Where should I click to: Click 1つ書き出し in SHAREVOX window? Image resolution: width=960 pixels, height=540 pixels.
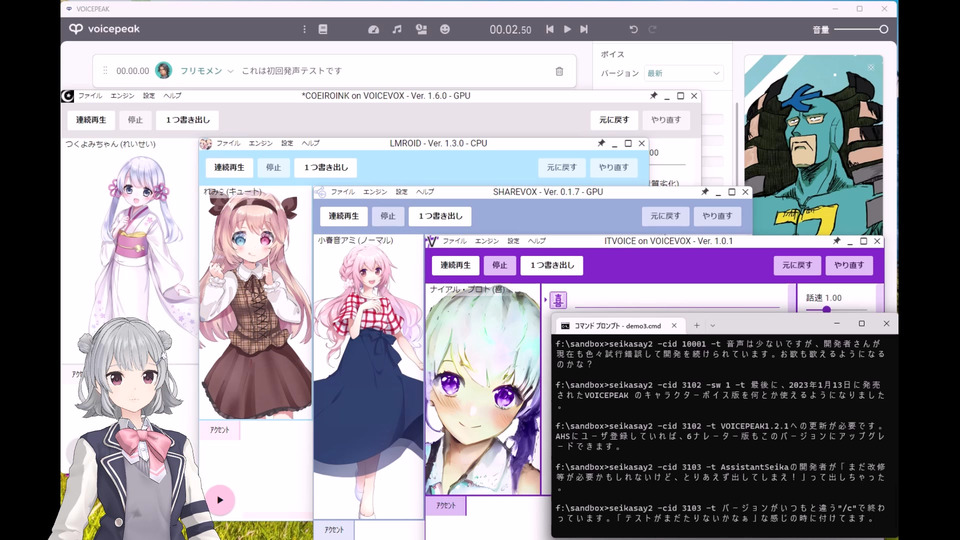tap(440, 216)
